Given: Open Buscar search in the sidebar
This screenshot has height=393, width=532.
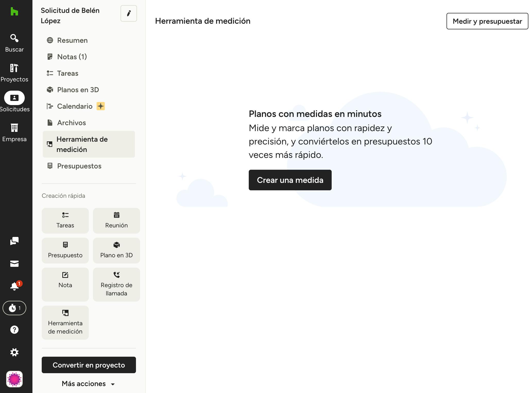Looking at the screenshot, I should [x=14, y=43].
